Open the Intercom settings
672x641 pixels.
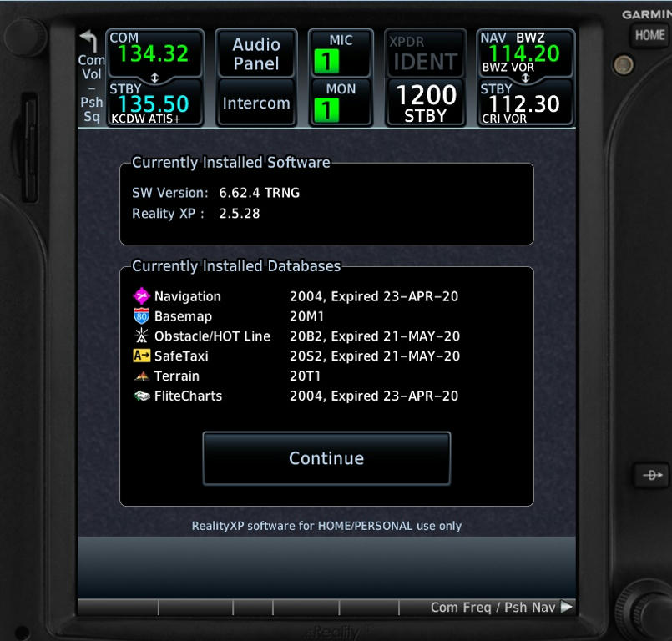click(256, 103)
